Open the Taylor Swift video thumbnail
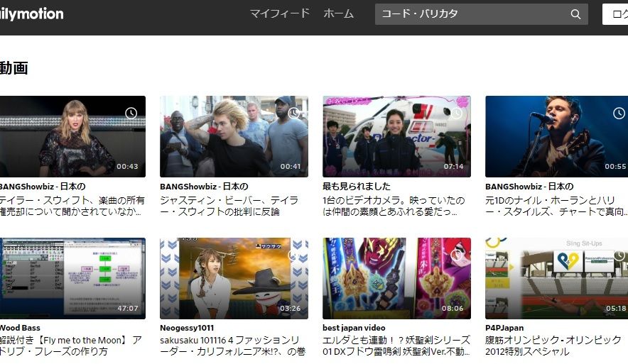628x364 pixels. [71, 136]
